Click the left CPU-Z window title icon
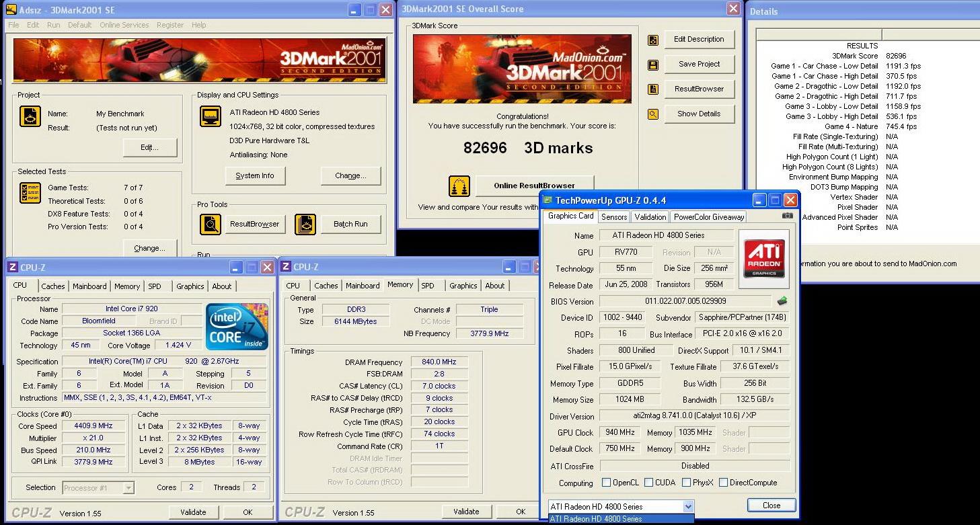 13,267
